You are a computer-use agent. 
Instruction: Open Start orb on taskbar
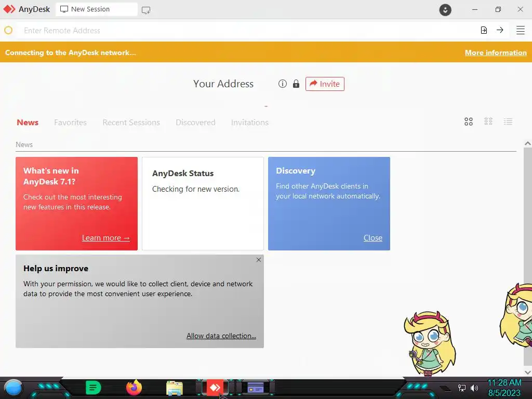point(14,388)
